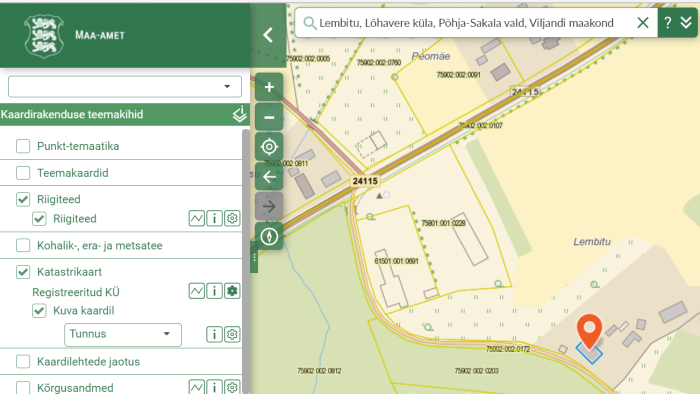The image size is (700, 394).
Task: Clear the search field with X
Action: pos(642,22)
